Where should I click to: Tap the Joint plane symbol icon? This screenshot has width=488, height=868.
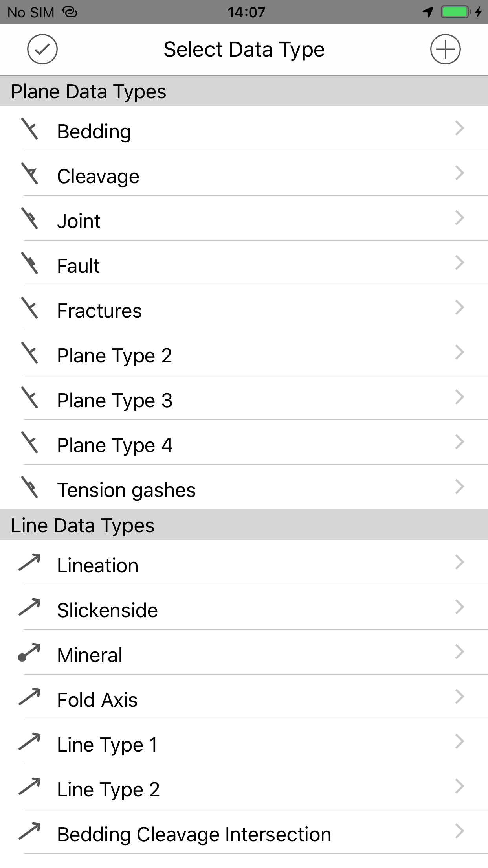click(30, 219)
